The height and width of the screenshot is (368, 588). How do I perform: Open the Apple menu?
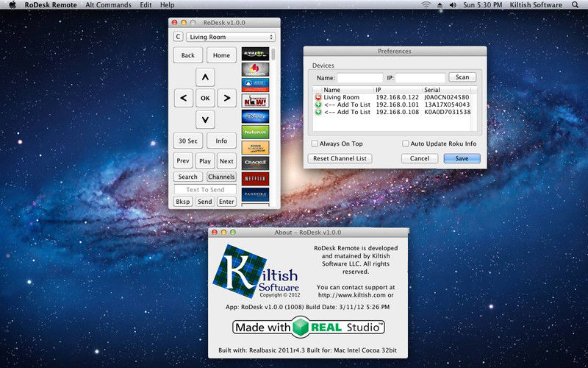tap(12, 5)
